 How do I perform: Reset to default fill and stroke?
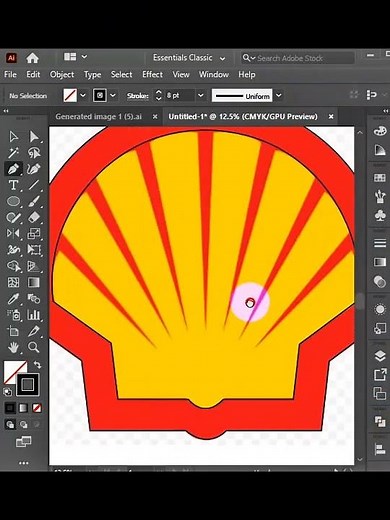tap(7, 392)
